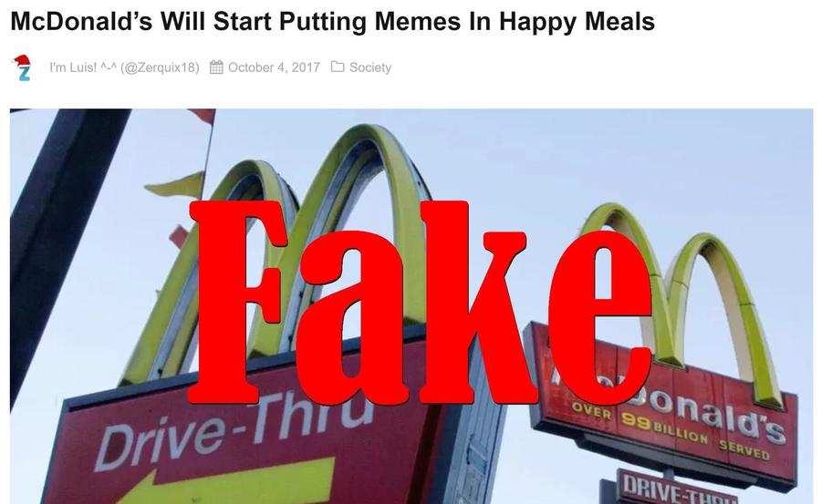The height and width of the screenshot is (504, 821).
Task: Click the folder icon beside Society
Action: 338,67
